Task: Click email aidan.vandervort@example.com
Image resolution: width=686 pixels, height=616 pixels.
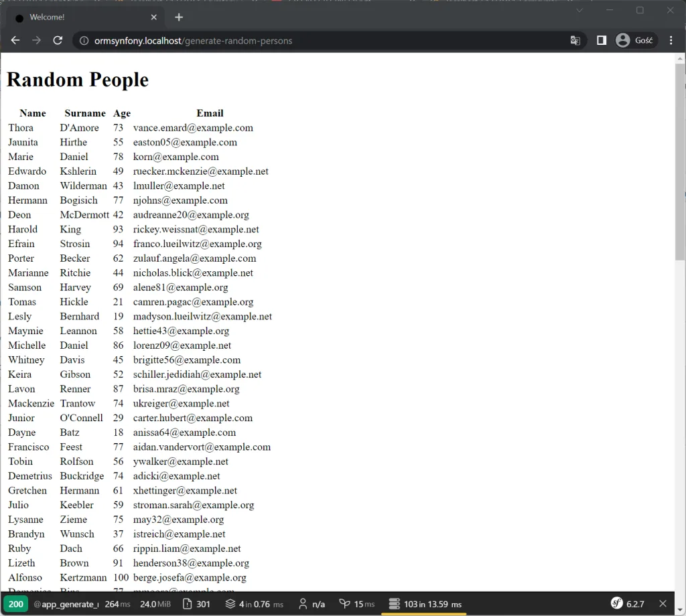Action: (x=202, y=447)
